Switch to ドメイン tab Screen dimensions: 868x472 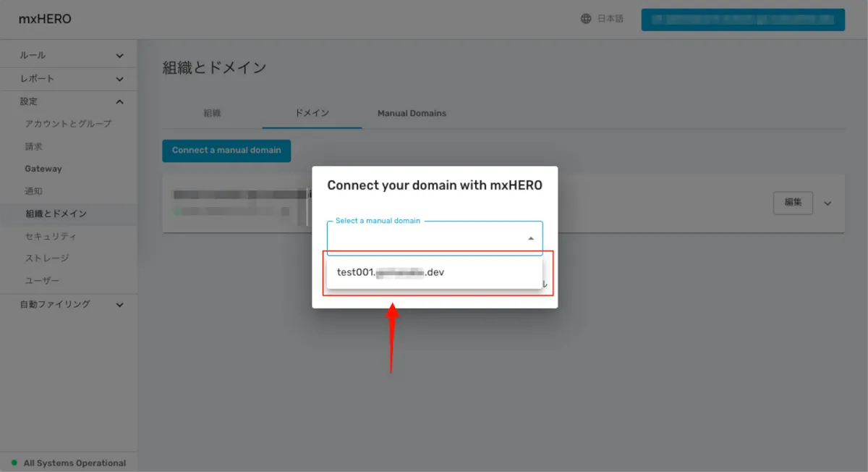312,114
